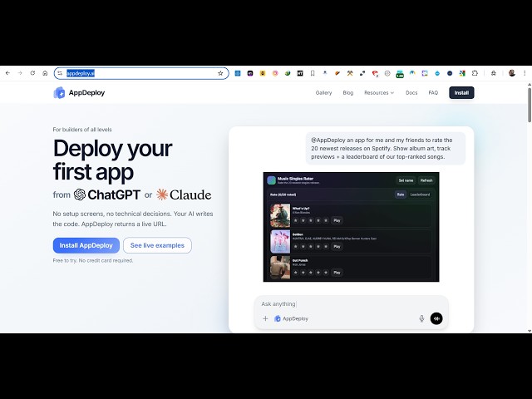Click the AppDeploy chip in chat box

pos(291,318)
